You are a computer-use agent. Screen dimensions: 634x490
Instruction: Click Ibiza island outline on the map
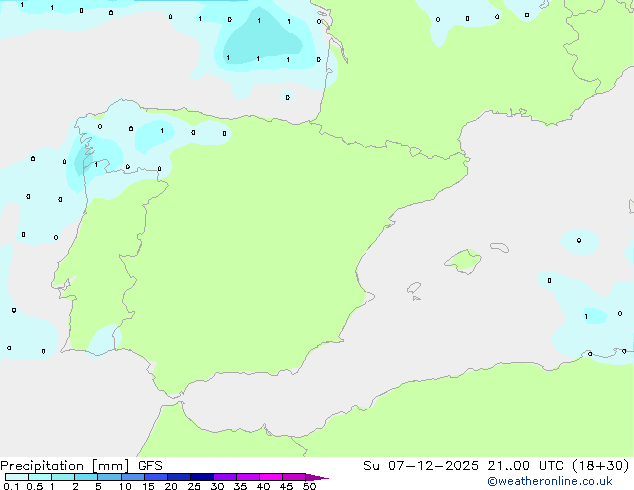click(414, 288)
